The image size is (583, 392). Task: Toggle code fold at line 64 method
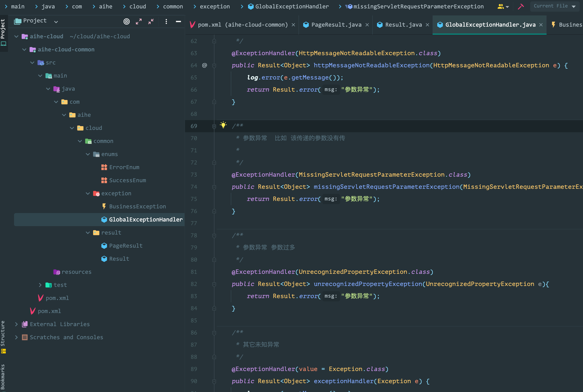click(x=214, y=65)
